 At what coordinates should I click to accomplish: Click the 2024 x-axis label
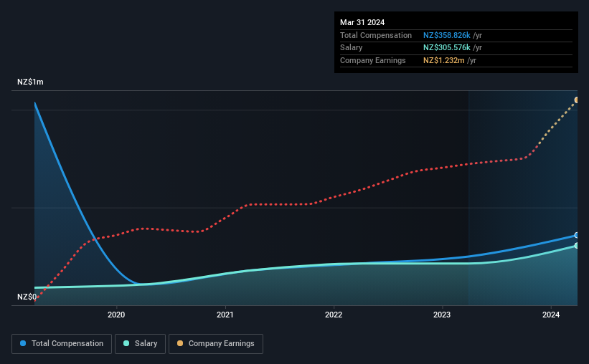(551, 315)
